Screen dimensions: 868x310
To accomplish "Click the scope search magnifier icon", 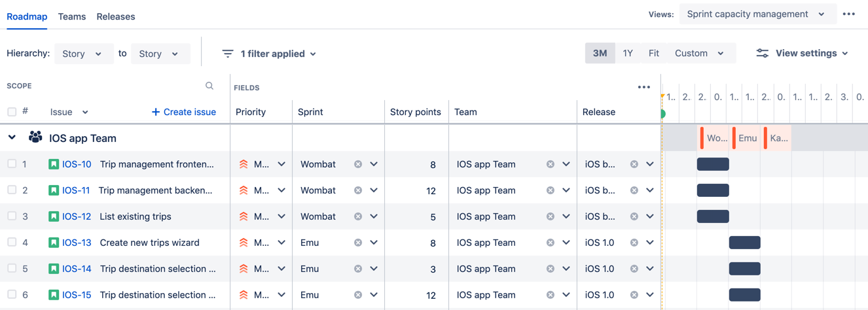I will pyautogui.click(x=209, y=86).
